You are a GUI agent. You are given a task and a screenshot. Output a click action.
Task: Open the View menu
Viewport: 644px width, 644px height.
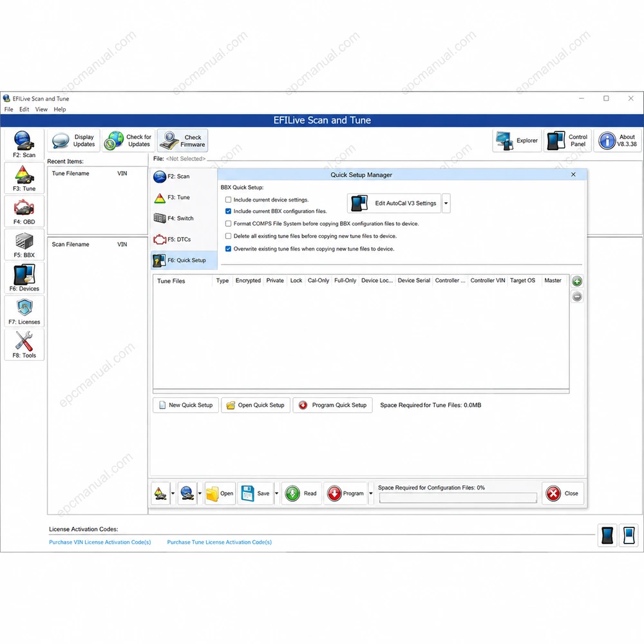click(x=41, y=109)
